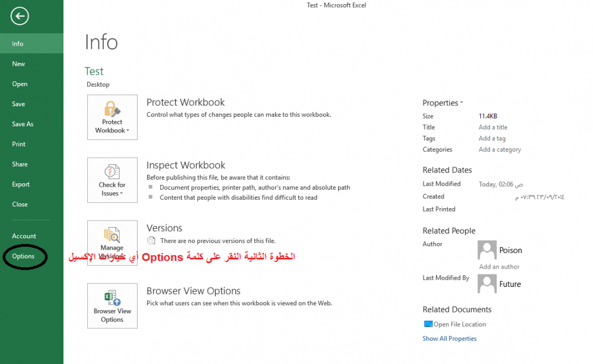Select New in the sidebar
Image resolution: width=593 pixels, height=364 pixels.
[x=32, y=63]
